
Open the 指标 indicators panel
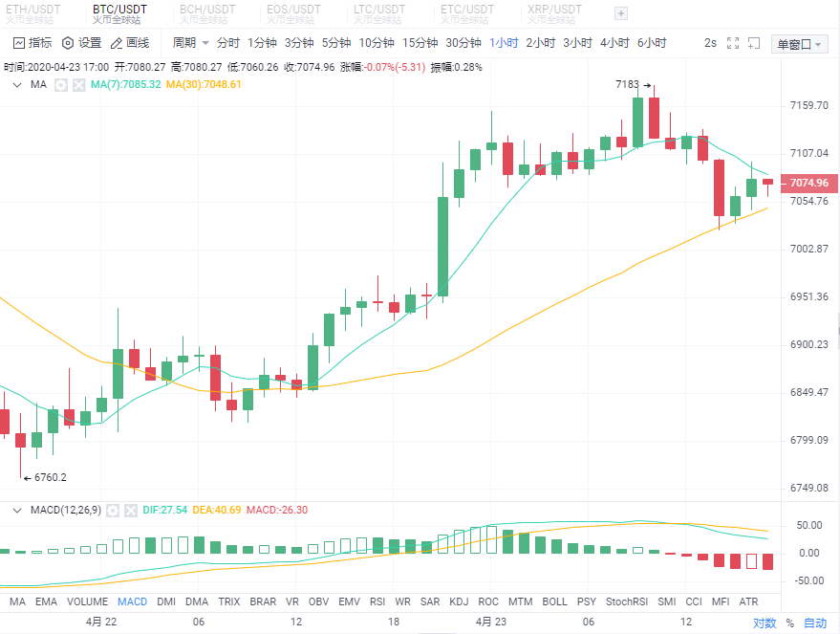(31, 42)
